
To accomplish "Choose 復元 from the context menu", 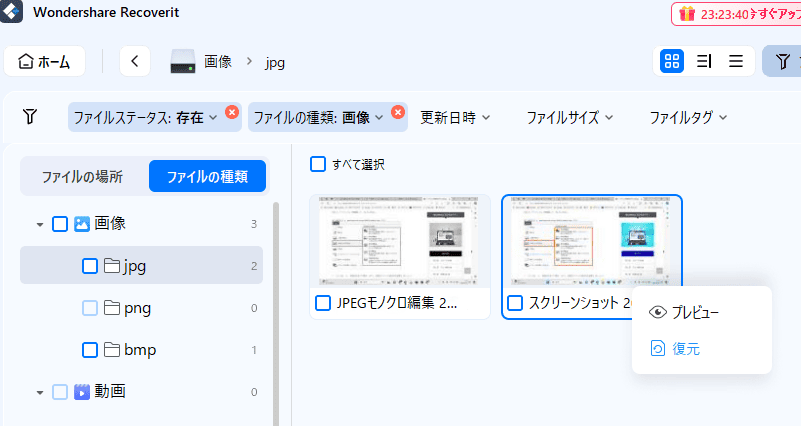I will coord(685,348).
